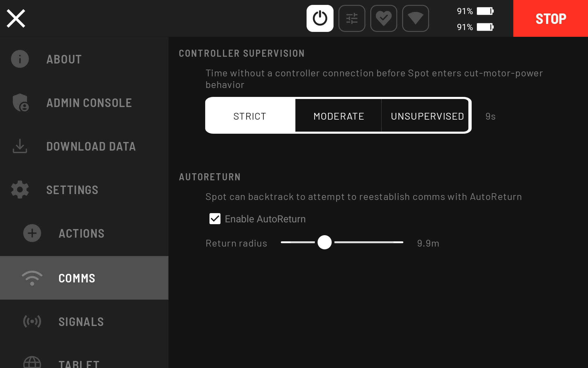
Task: Open the Wi-Fi signal status icon
Action: tap(415, 18)
